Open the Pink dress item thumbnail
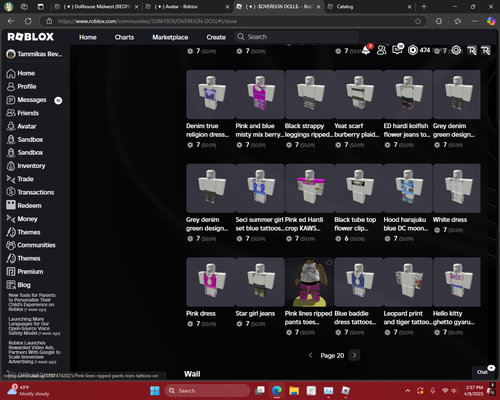This screenshot has width=500, height=400. pos(211,282)
